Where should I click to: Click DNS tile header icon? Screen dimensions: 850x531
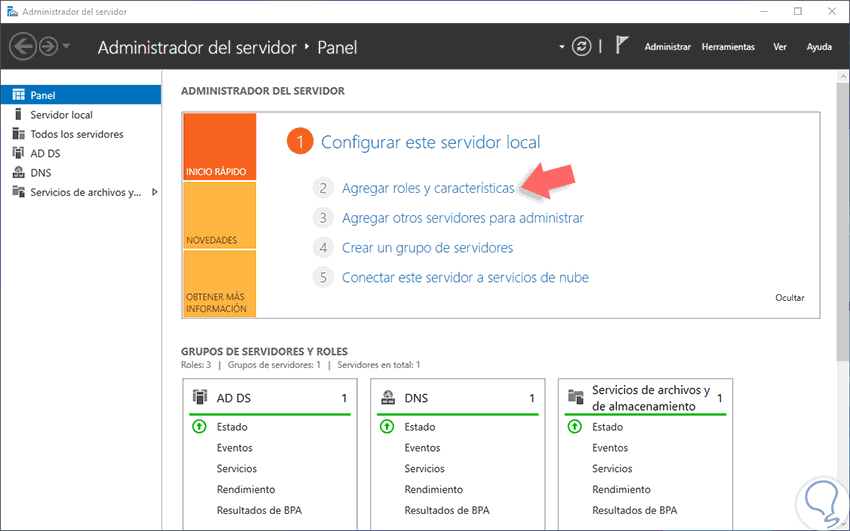388,398
